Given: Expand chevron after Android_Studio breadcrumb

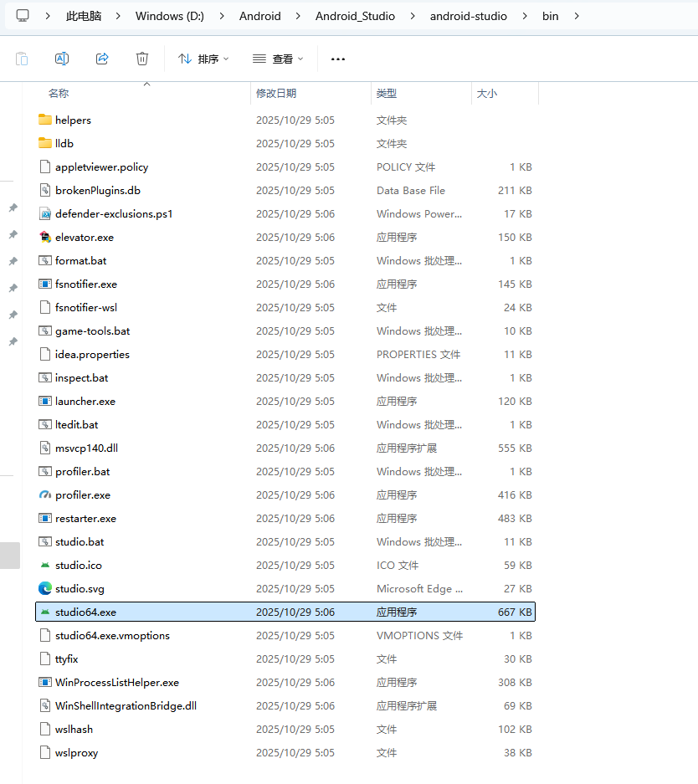Looking at the screenshot, I should (x=413, y=16).
